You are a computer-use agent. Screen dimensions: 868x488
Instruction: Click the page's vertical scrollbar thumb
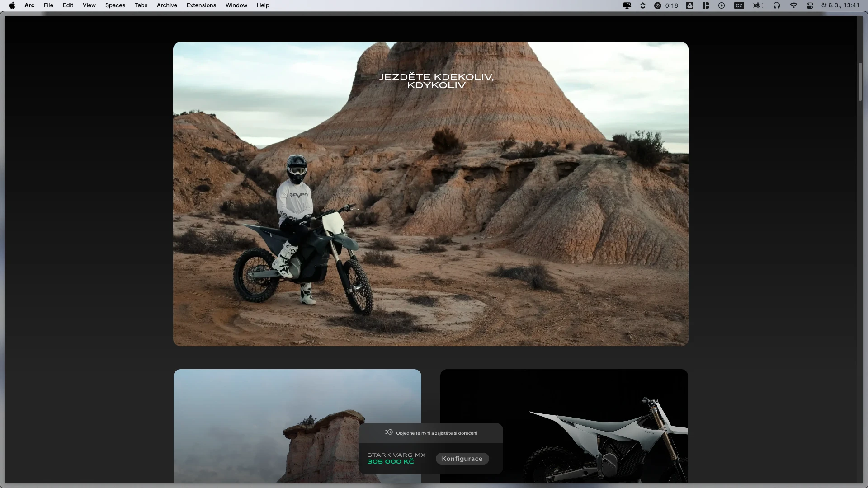[x=860, y=81]
